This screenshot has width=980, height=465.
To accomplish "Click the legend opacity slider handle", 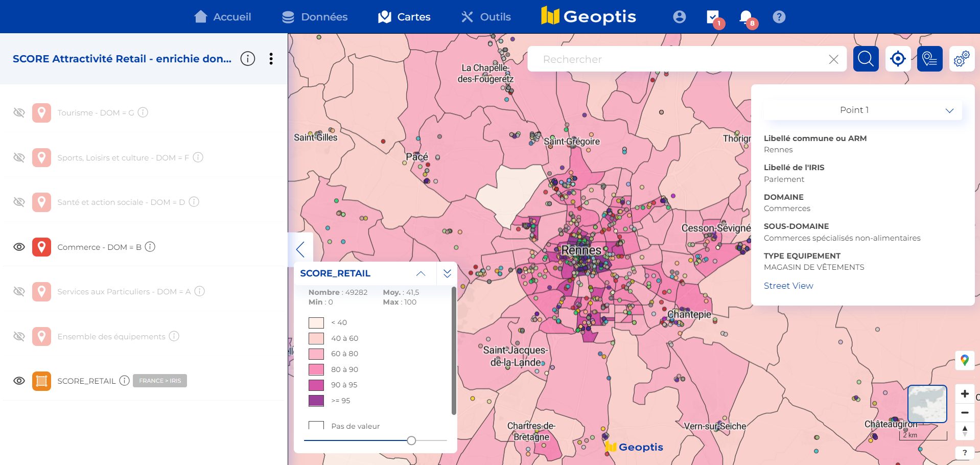I will pyautogui.click(x=411, y=440).
